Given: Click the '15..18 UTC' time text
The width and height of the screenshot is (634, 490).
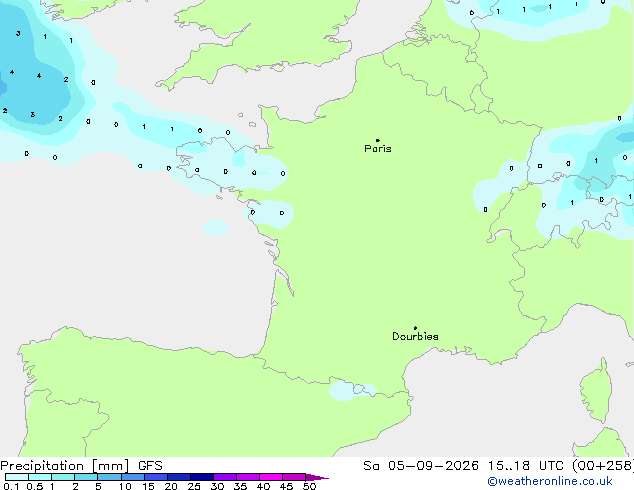Looking at the screenshot, I should pyautogui.click(x=525, y=466).
